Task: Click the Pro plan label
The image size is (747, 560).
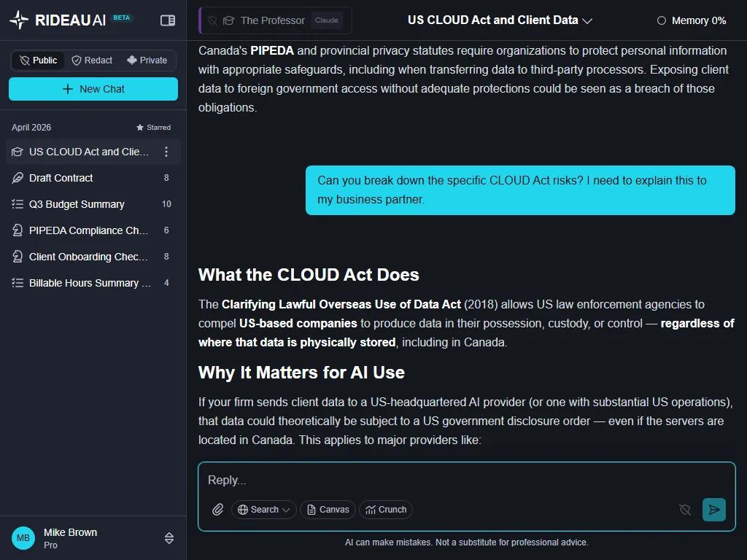Action: pyautogui.click(x=50, y=545)
